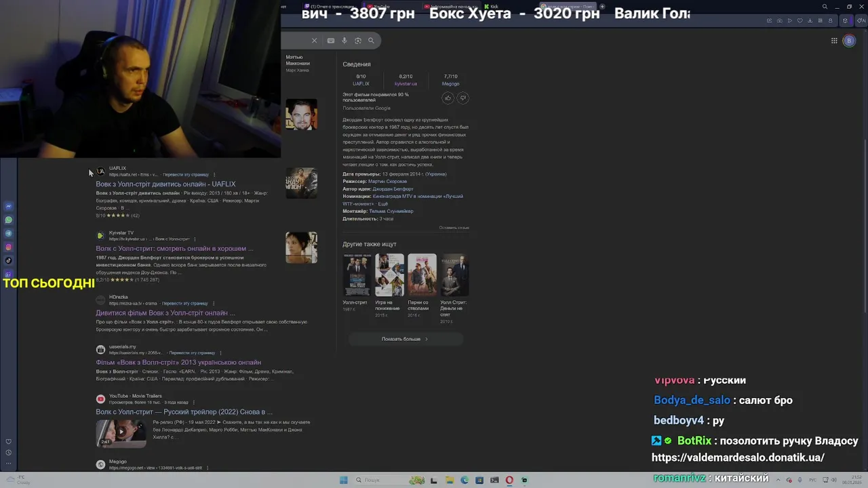Image resolution: width=868 pixels, height=488 pixels.
Task: Open uaserials result 'Фільм «Вовк з Волл-стріт» 2013'
Action: [x=178, y=363]
